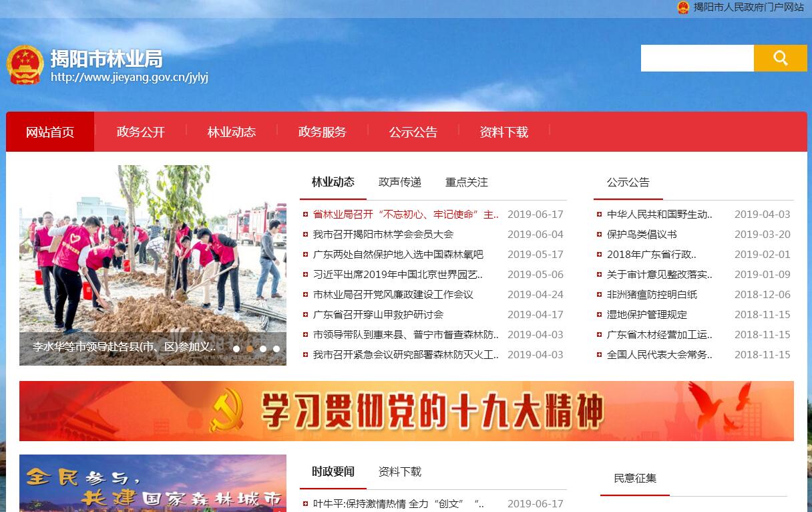Screen dimensions: 812x512
Task: Click the orange search magnifier button
Action: pos(780,58)
